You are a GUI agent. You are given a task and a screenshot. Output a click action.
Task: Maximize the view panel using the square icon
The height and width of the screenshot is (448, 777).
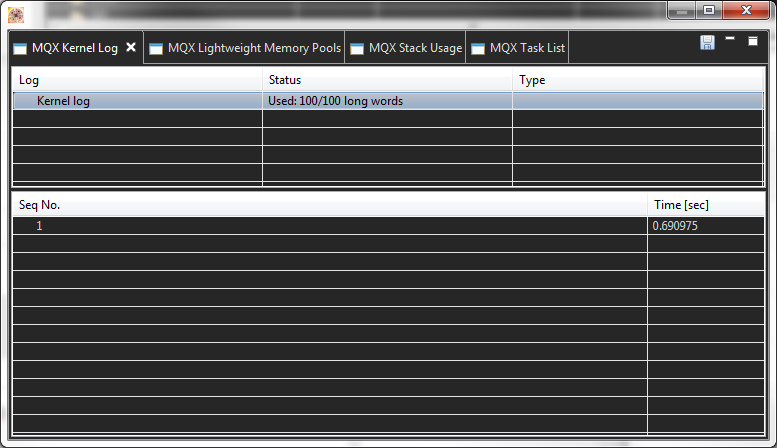click(753, 41)
